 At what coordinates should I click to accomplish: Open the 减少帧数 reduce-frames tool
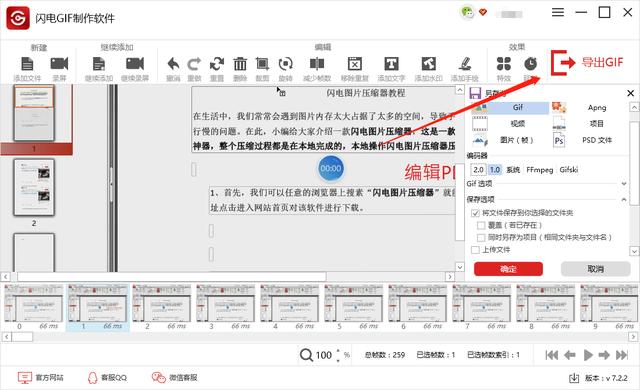(317, 64)
